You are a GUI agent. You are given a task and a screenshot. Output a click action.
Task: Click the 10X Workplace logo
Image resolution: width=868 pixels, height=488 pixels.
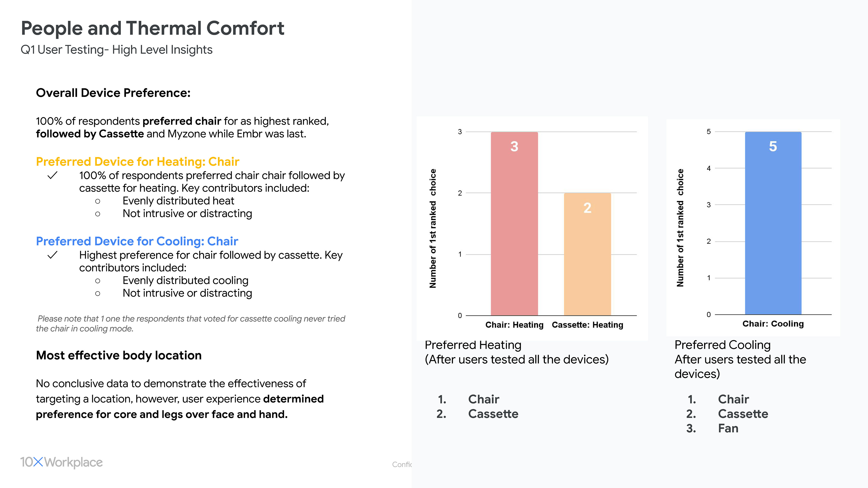[61, 462]
